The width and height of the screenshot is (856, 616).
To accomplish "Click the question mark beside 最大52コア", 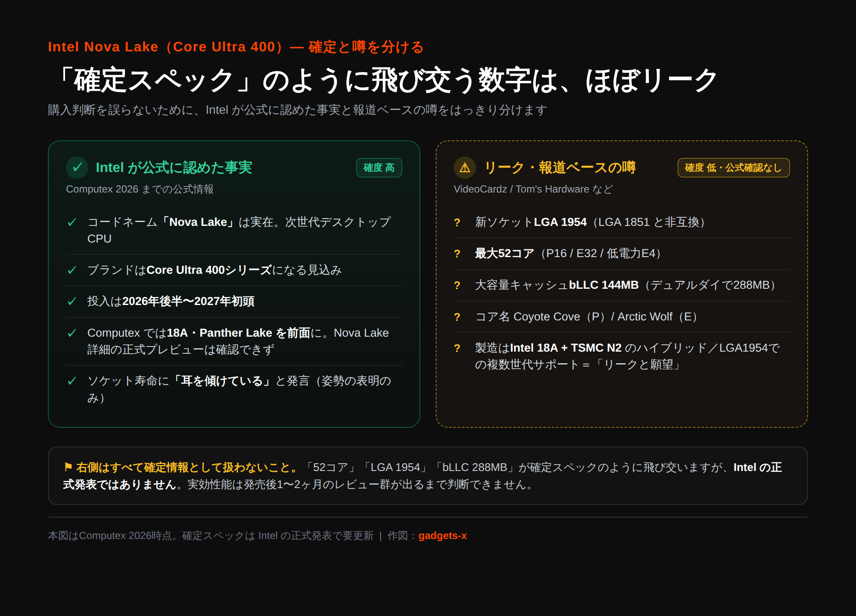I will (457, 254).
